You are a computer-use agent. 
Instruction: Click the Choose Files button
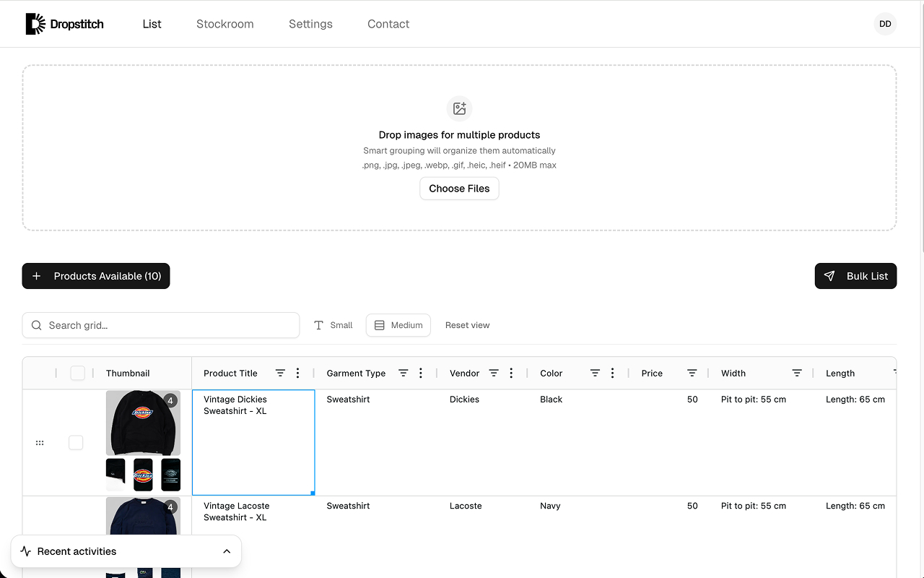[x=459, y=189]
